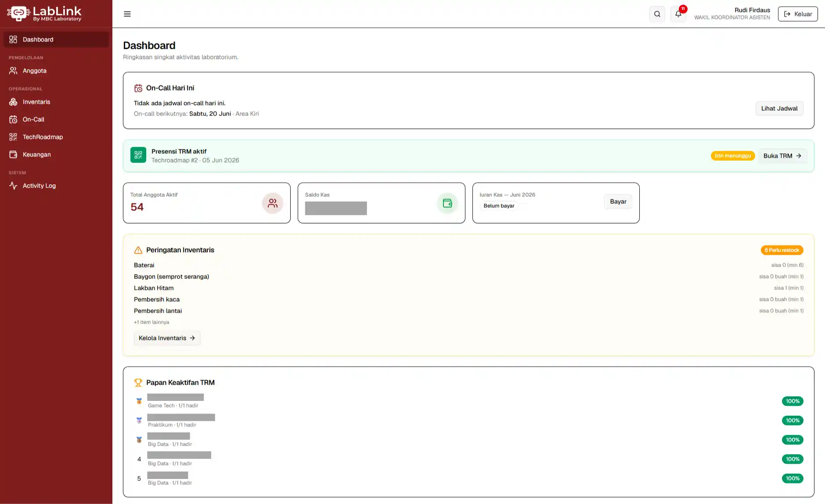Click the On-Call Hari Ini calendar icon

(138, 88)
